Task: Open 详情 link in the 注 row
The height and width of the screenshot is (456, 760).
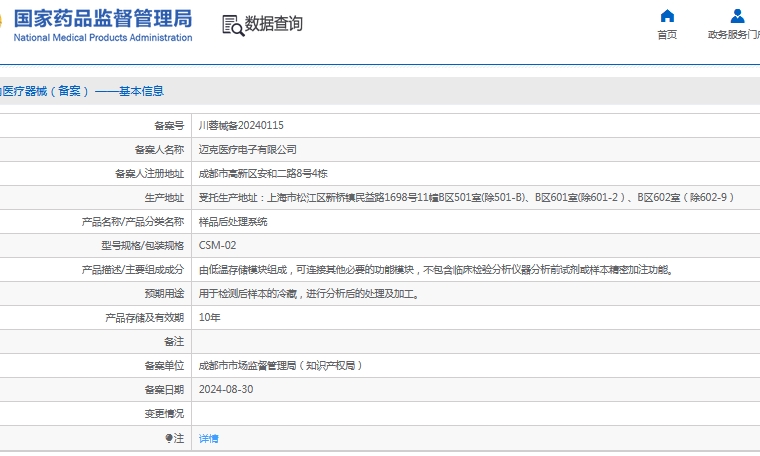Action: (x=208, y=438)
